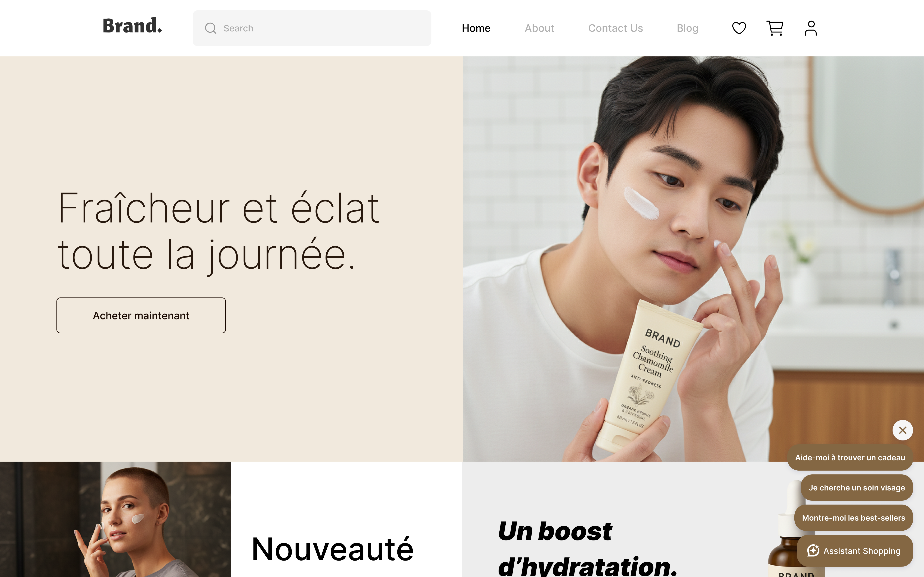This screenshot has height=577, width=924.
Task: Click the search magnifier icon
Action: click(210, 28)
